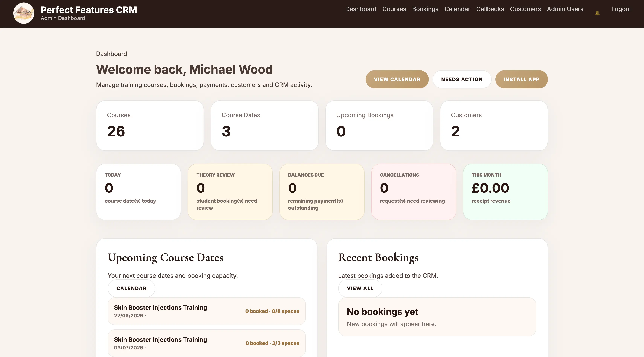Click the £0.00 receipt revenue value

490,188
